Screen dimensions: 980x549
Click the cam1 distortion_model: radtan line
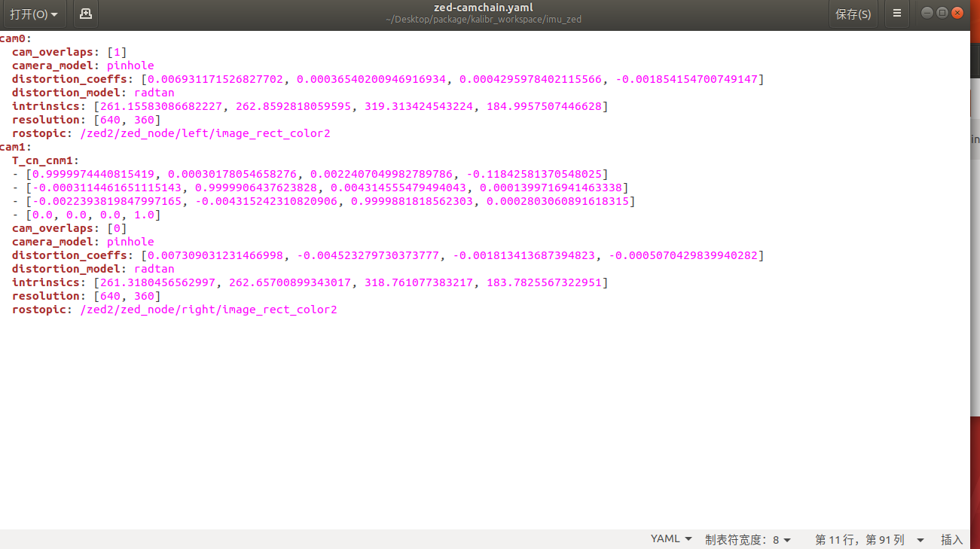point(93,269)
